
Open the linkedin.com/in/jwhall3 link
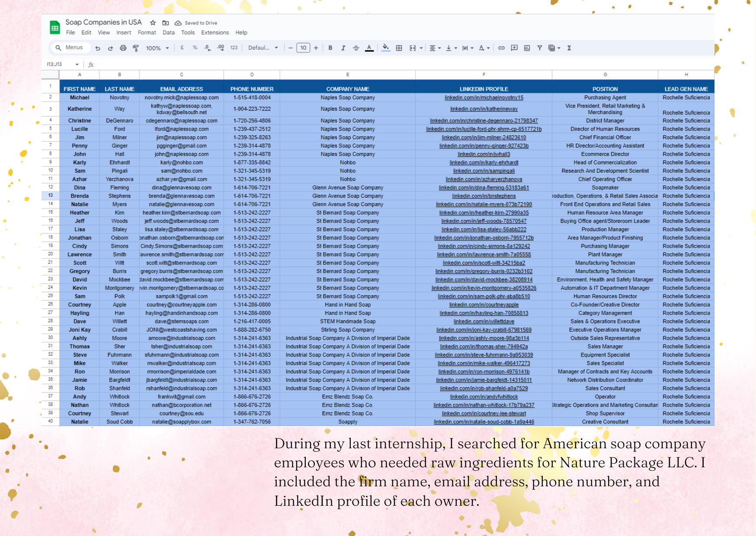coord(484,154)
